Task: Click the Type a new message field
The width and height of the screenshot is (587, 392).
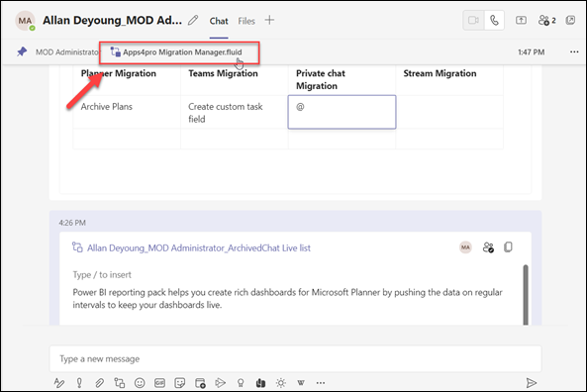Action: pyautogui.click(x=295, y=358)
